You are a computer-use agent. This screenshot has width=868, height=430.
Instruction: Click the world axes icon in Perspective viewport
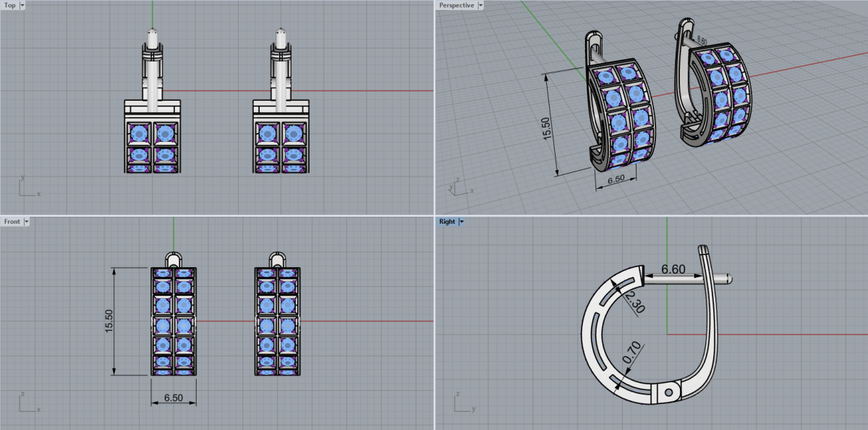(461, 185)
